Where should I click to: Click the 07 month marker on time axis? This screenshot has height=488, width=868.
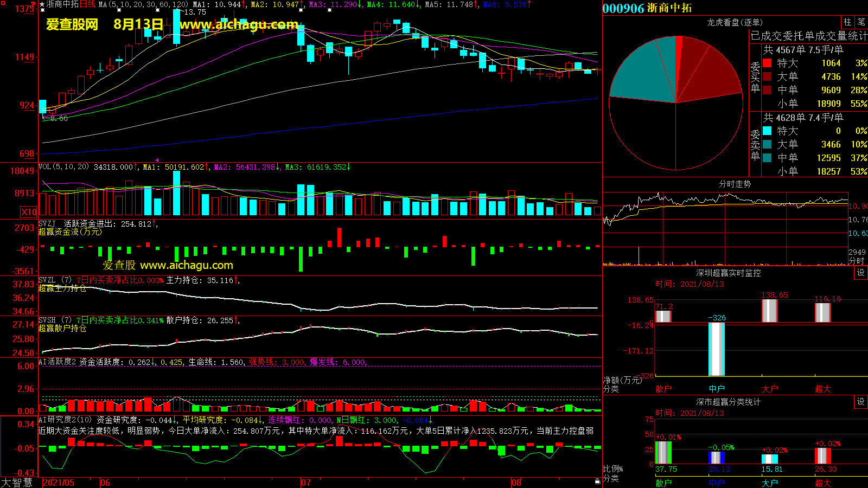click(x=306, y=482)
